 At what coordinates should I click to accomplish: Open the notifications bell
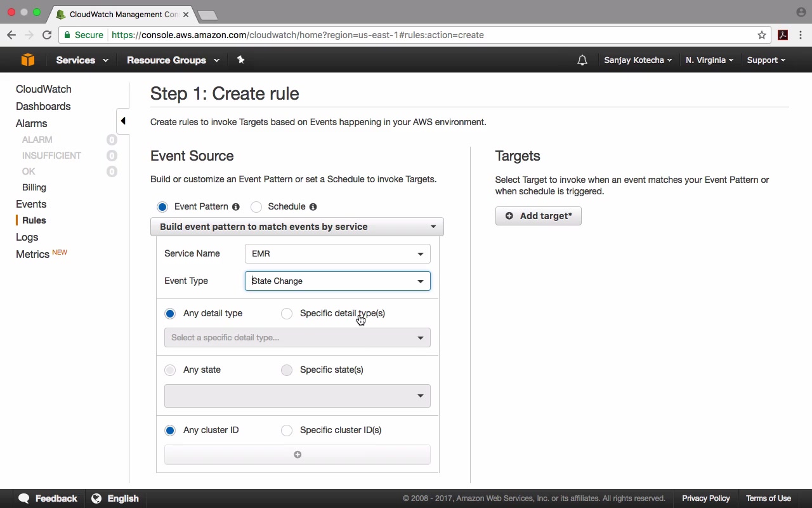point(582,60)
